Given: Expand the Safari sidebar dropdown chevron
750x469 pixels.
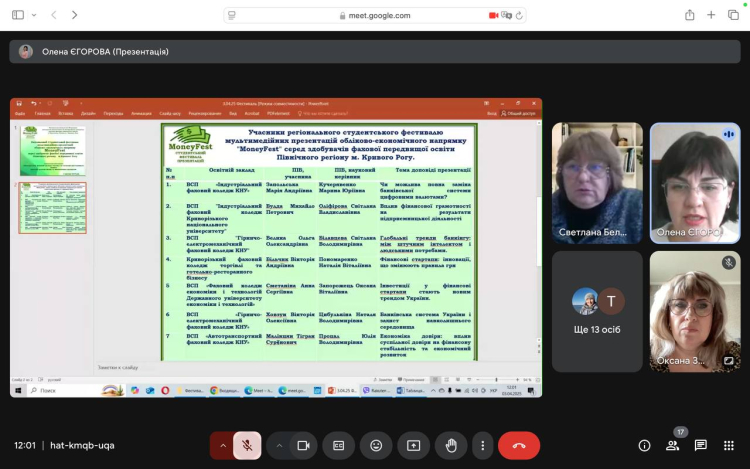Looking at the screenshot, I should click(32, 15).
